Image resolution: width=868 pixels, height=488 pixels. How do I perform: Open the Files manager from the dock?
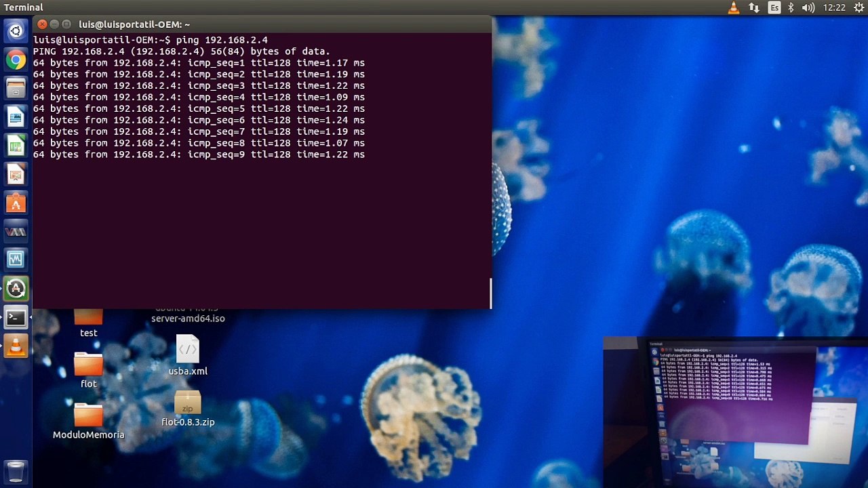coord(16,88)
